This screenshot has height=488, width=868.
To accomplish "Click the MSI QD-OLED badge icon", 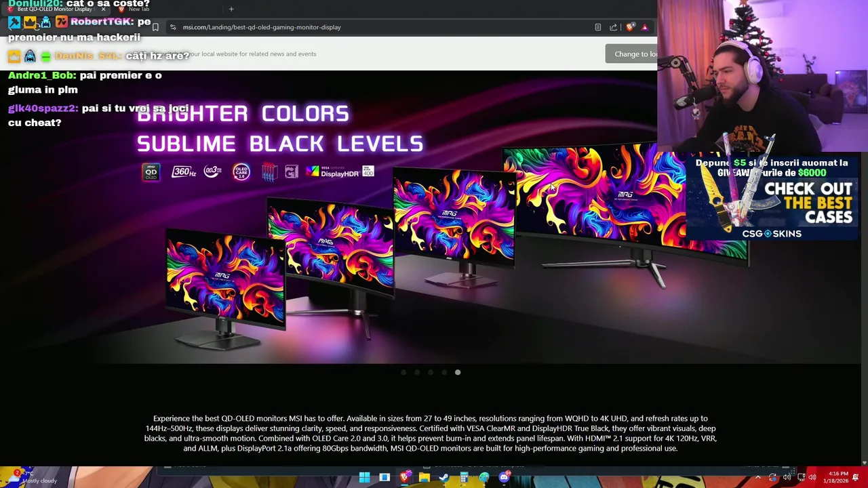I will point(151,172).
